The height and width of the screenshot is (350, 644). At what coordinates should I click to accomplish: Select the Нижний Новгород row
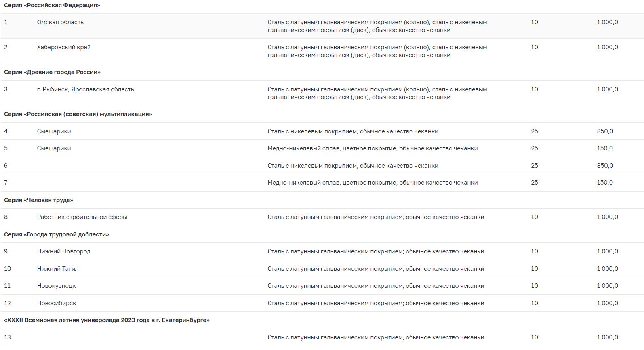(322, 251)
